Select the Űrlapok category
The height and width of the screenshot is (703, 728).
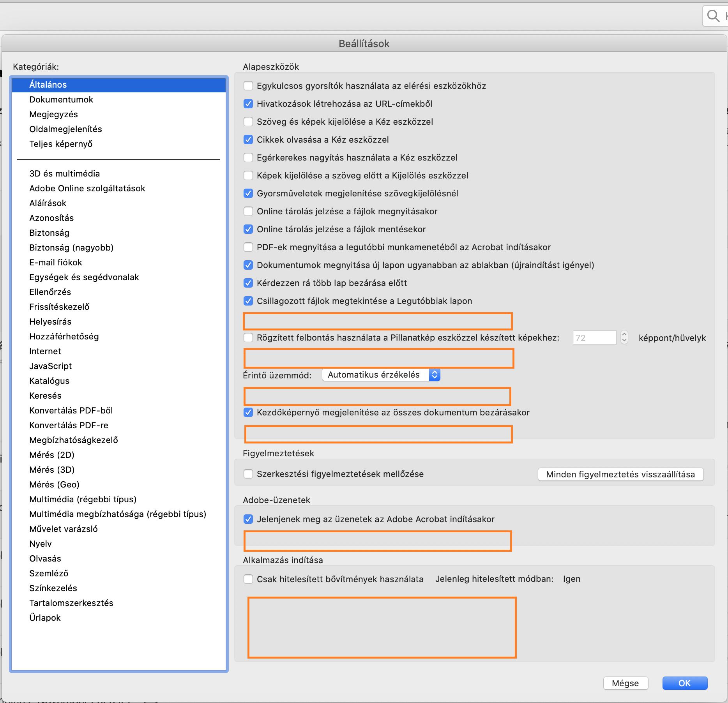45,618
